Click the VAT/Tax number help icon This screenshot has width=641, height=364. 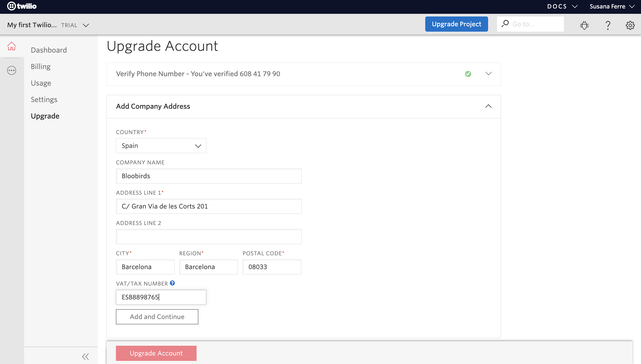point(172,283)
